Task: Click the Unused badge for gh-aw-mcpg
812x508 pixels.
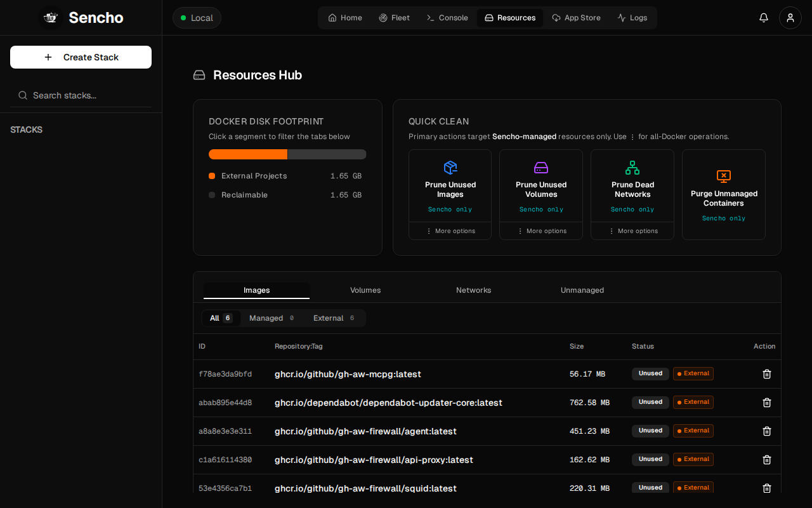Action: tap(650, 374)
